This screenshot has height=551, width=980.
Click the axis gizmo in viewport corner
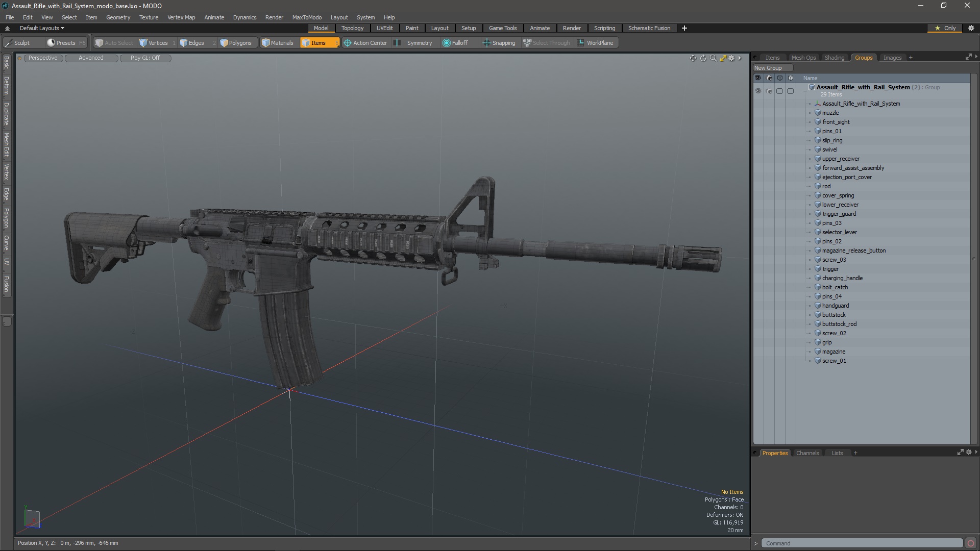click(32, 518)
